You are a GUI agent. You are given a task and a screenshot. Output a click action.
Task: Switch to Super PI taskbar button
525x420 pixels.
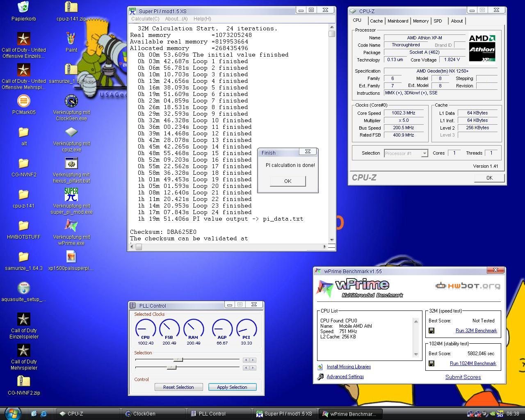[285, 414]
